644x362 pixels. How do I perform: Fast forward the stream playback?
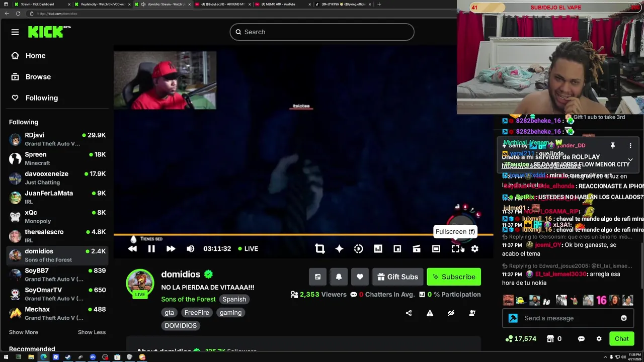pos(171,249)
